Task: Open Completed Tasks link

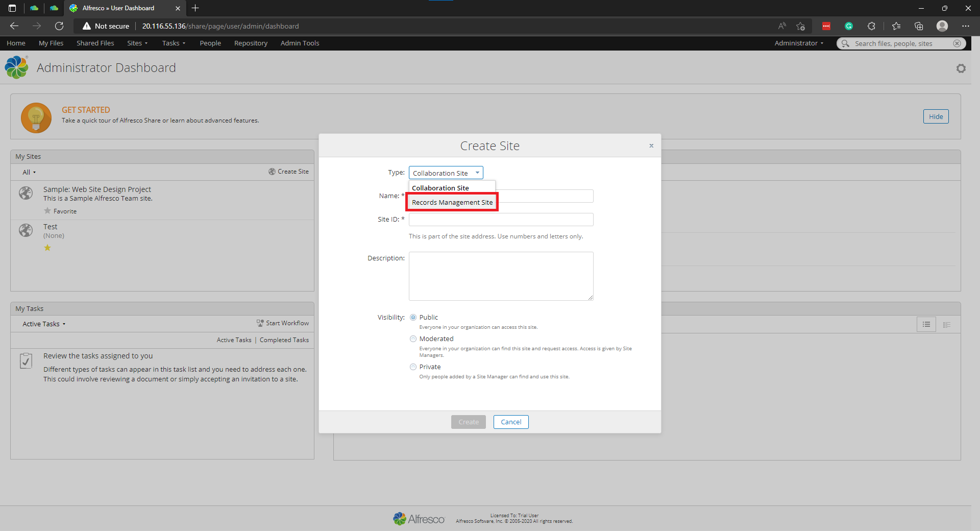Action: [284, 340]
